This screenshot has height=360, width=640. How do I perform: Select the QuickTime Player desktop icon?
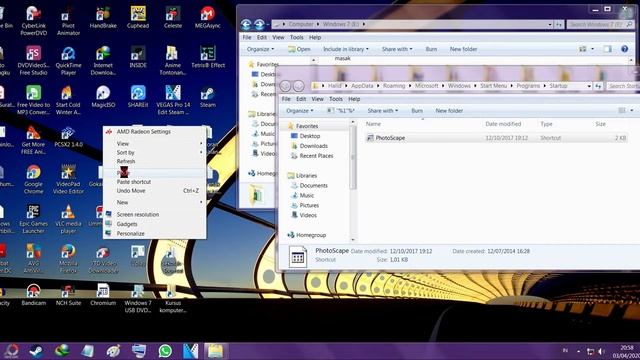pyautogui.click(x=68, y=61)
